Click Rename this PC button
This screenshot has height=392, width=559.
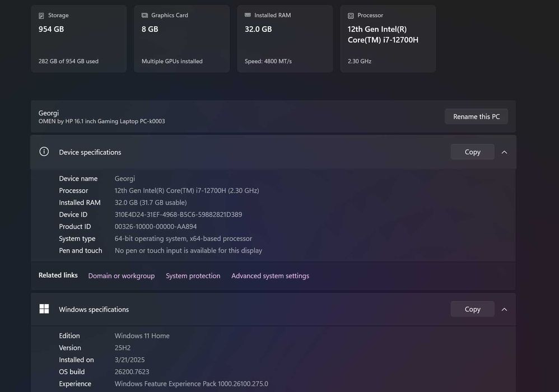pos(476,116)
